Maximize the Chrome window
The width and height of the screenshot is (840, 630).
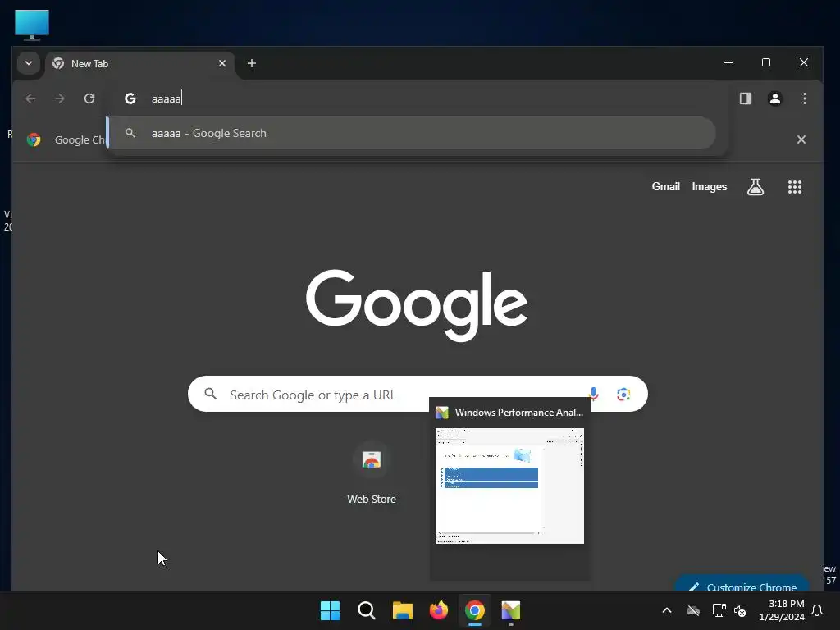(766, 62)
